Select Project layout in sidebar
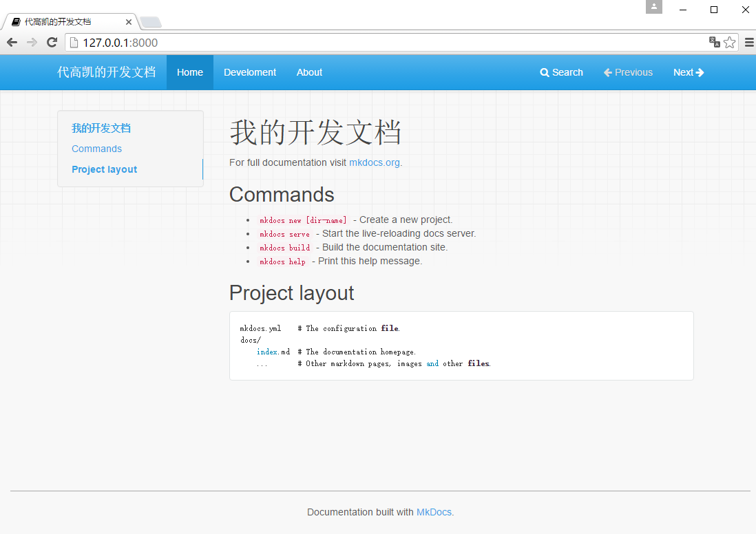Screen dimensions: 756x534 pyautogui.click(x=104, y=169)
